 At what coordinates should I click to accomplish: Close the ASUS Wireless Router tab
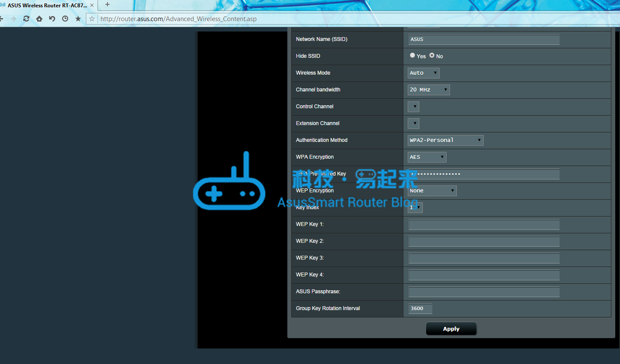pyautogui.click(x=92, y=5)
